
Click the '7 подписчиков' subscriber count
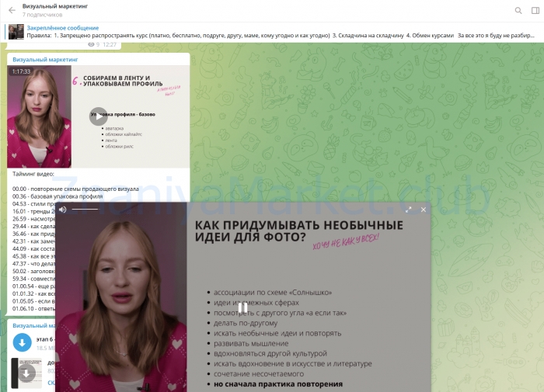click(x=42, y=15)
